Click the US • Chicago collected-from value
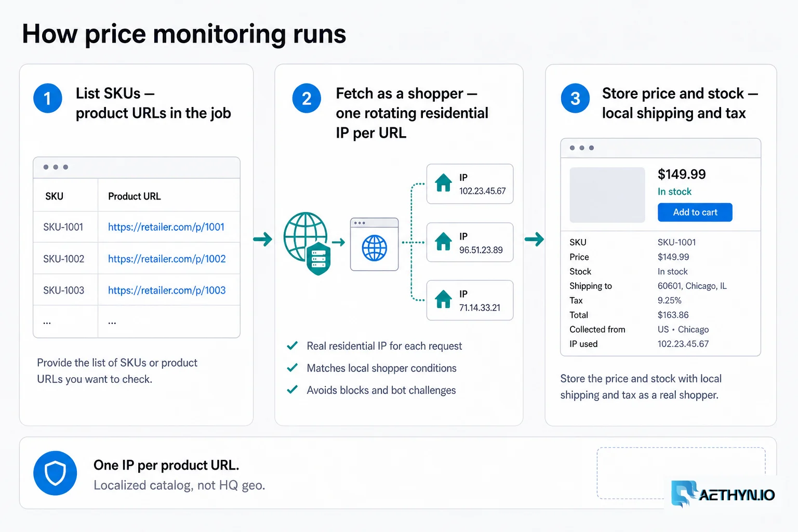This screenshot has height=532, width=798. 683,329
